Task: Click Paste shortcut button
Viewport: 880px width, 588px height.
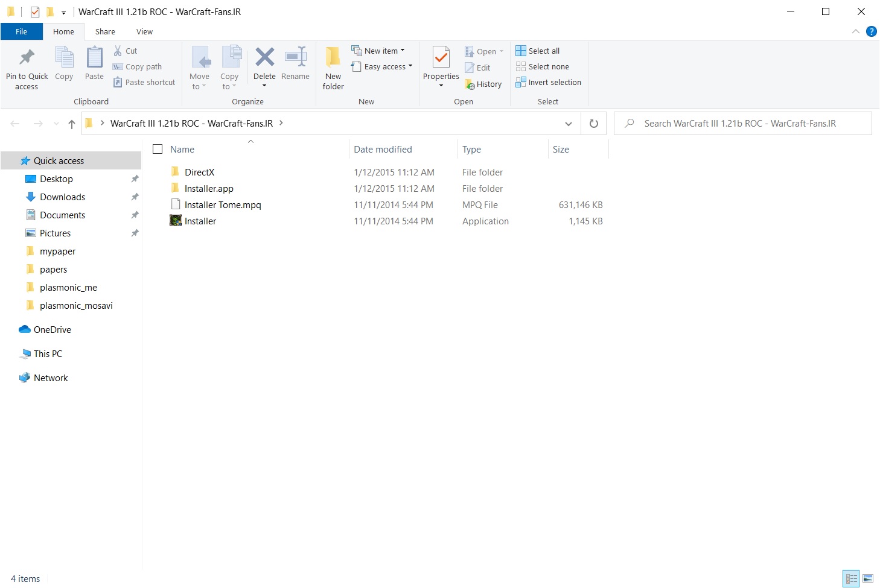Action: tap(144, 82)
